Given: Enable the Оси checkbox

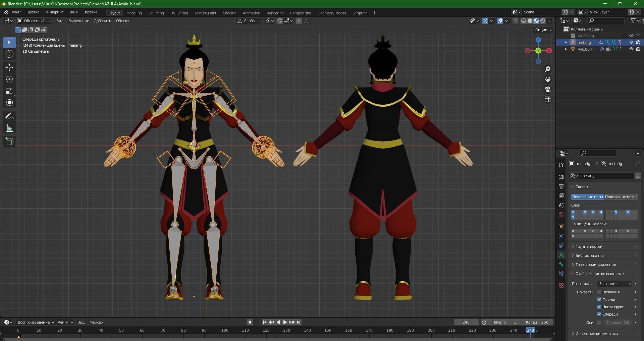Looking at the screenshot, I should [599, 323].
